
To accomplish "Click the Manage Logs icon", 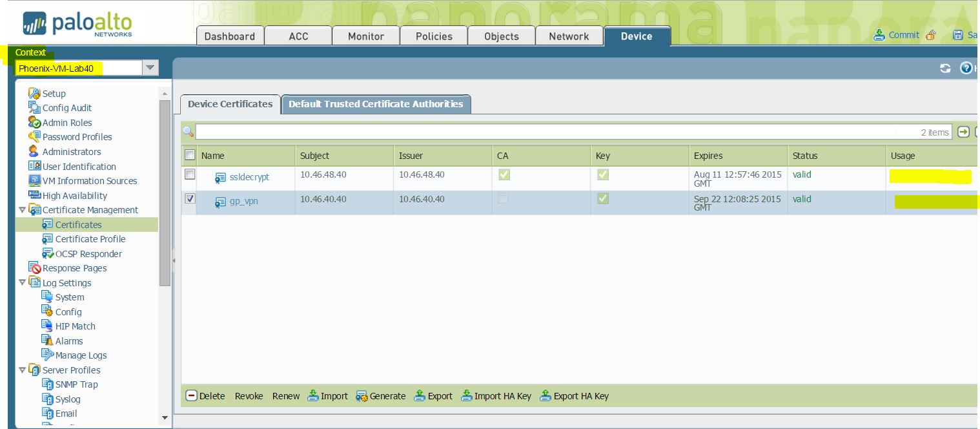I will coord(47,355).
